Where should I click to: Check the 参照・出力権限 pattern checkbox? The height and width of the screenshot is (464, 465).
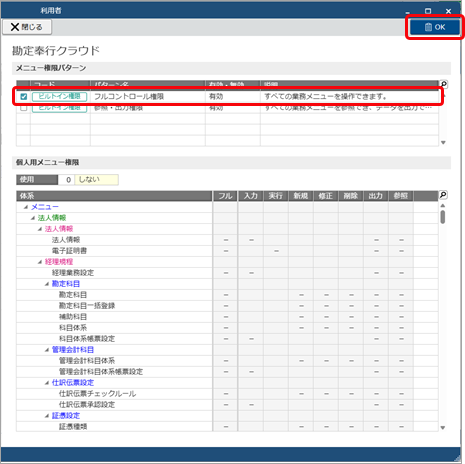point(24,108)
